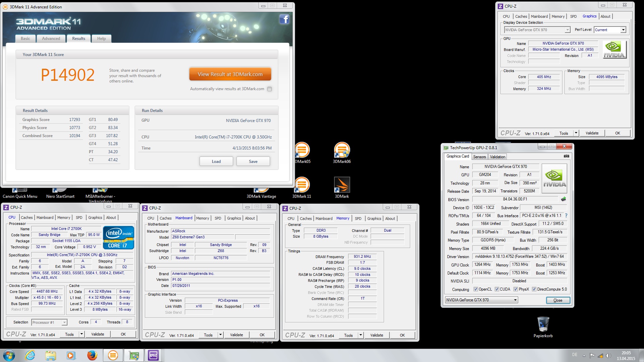Open the Facebook icon in 3DMark 11

(x=284, y=19)
